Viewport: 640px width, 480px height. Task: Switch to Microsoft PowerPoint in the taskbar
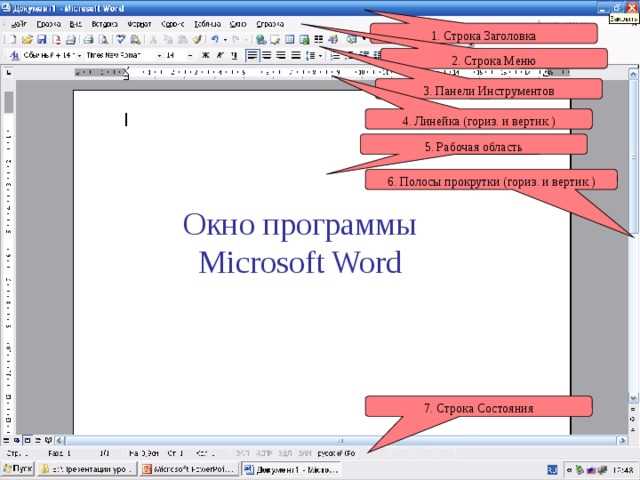(189, 469)
